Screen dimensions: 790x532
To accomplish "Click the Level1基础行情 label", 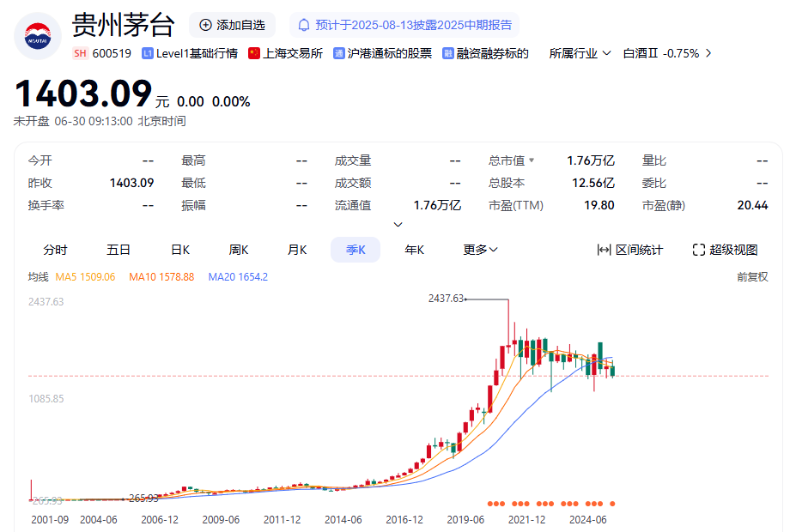I will click(197, 53).
